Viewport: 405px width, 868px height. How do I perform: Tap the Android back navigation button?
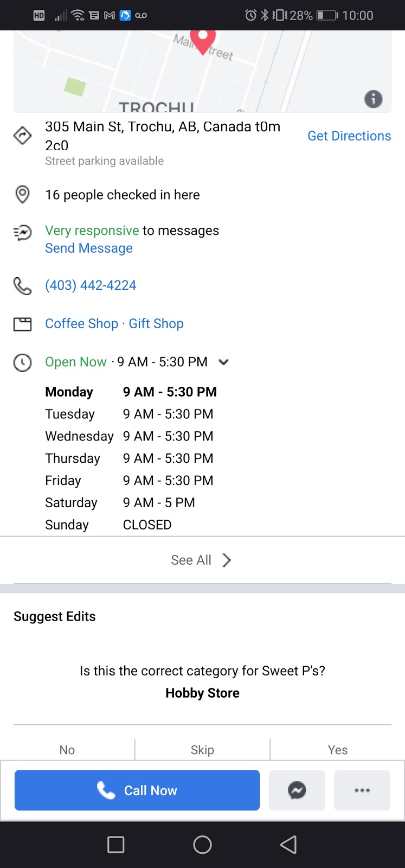click(288, 845)
